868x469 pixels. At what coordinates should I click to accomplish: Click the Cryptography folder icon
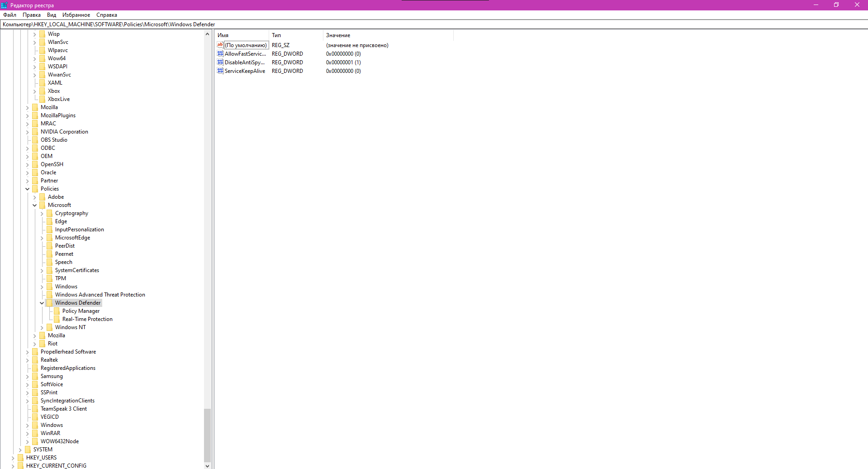coord(50,213)
